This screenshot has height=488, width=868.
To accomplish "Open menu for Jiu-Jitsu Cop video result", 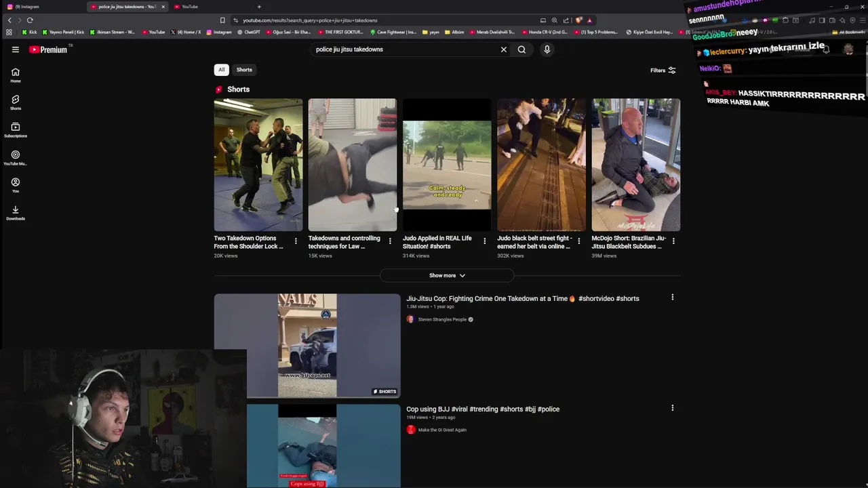I will click(672, 298).
